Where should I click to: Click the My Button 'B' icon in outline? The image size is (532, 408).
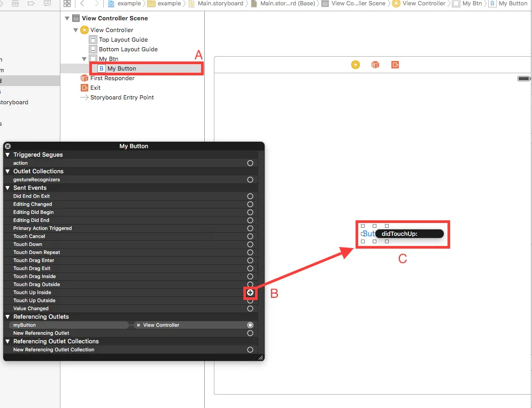(x=101, y=68)
